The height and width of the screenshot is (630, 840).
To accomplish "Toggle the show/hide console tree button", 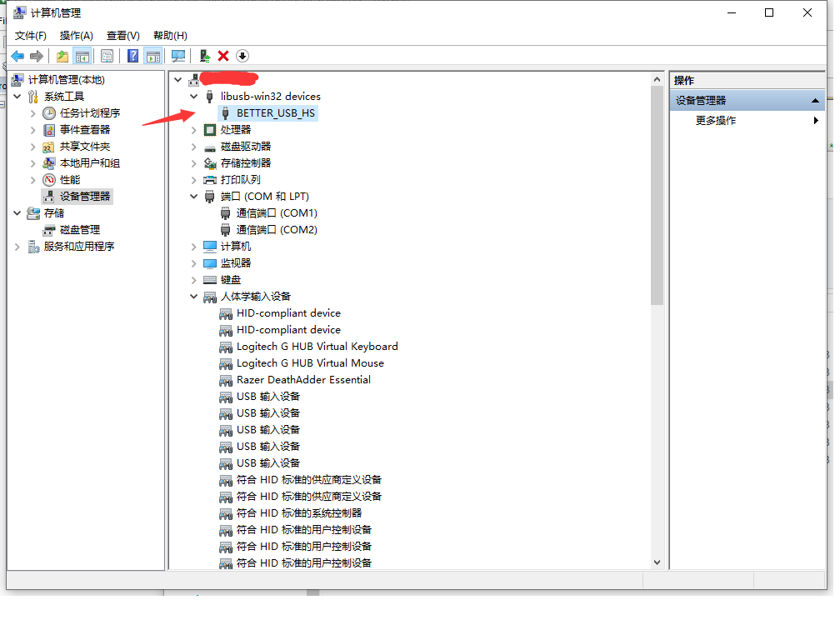I will click(82, 56).
